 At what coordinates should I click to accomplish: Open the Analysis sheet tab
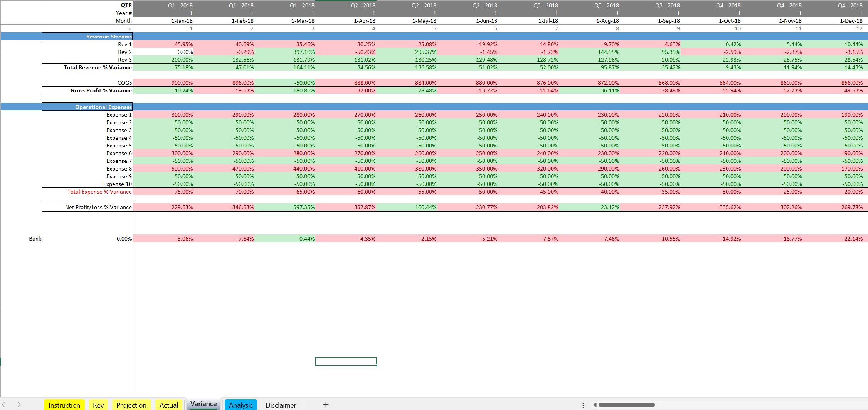coord(241,405)
